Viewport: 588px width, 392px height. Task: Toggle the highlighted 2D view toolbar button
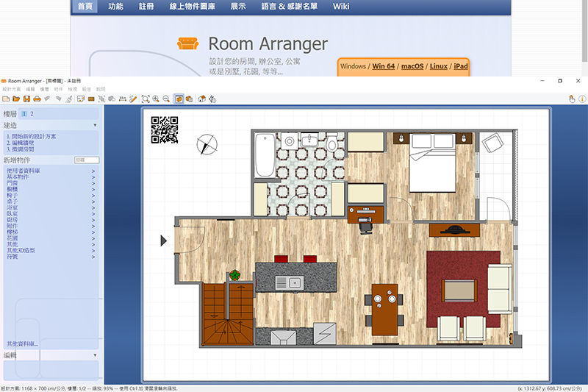[179, 99]
